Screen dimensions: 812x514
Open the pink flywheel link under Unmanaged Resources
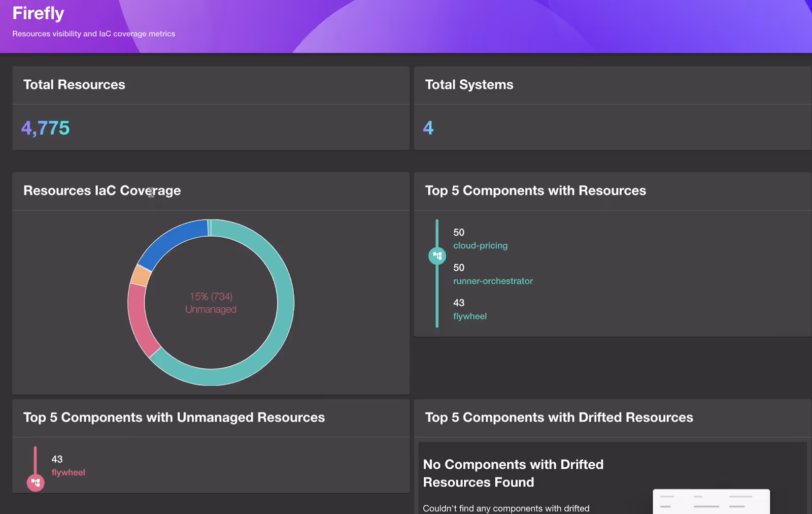[68, 472]
